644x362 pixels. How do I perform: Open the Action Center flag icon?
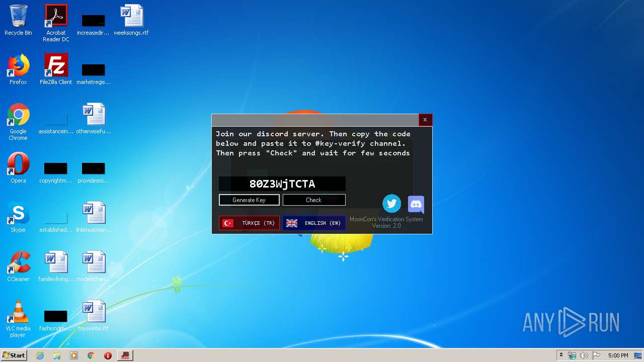tap(596, 355)
